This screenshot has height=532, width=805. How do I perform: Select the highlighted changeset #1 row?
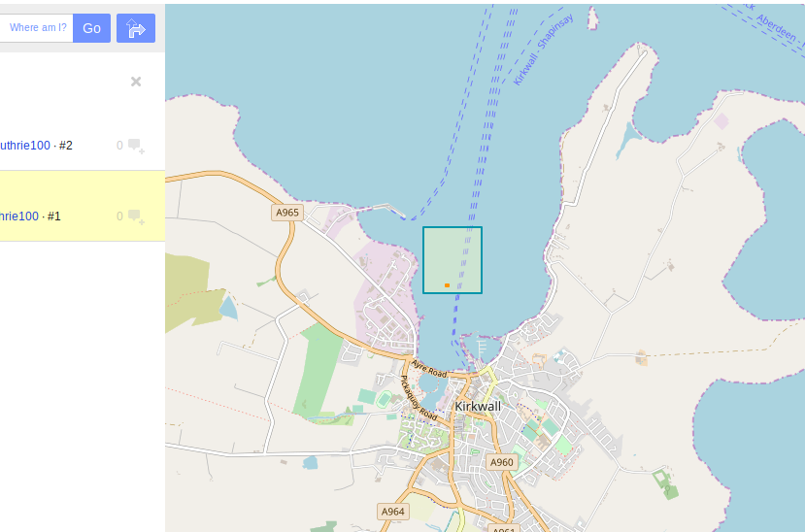point(83,206)
